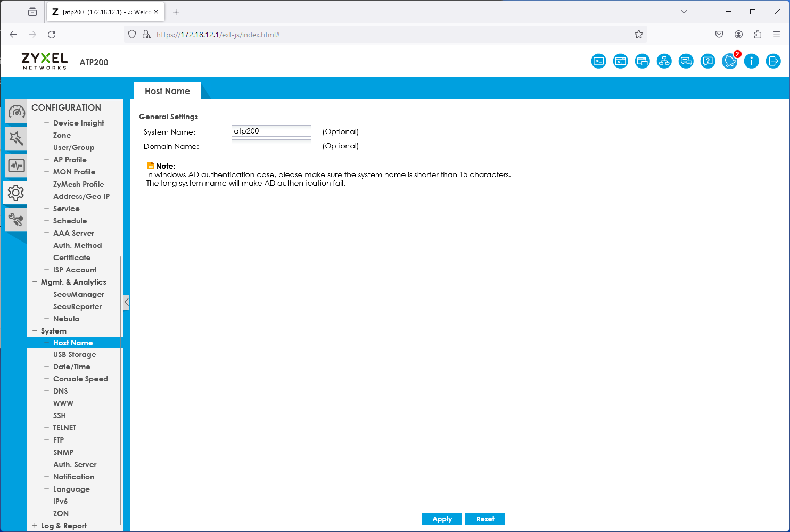
Task: Open the Configuration gear sidebar icon
Action: coord(16,193)
